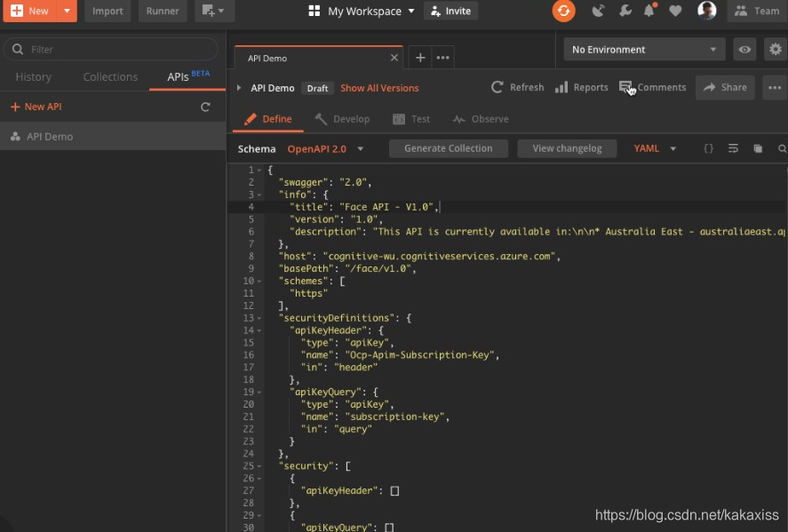Image resolution: width=788 pixels, height=532 pixels.
Task: Click the Import button
Action: point(107,11)
